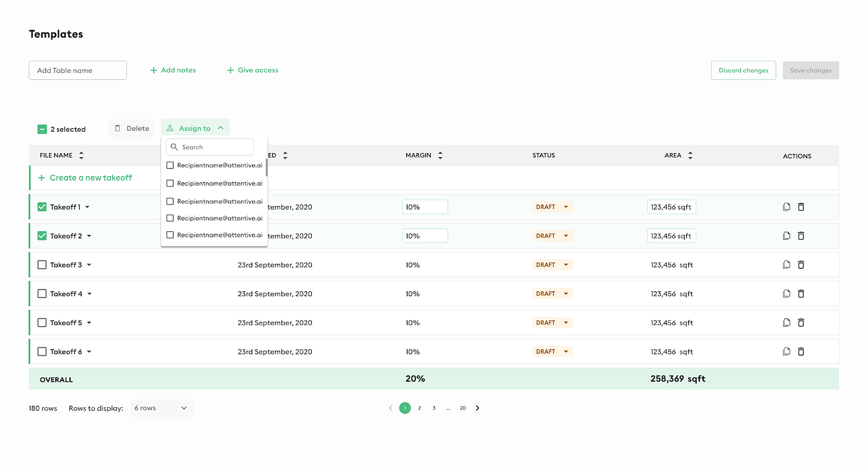Remove Takeoff 3 with its trash icon

pyautogui.click(x=801, y=265)
